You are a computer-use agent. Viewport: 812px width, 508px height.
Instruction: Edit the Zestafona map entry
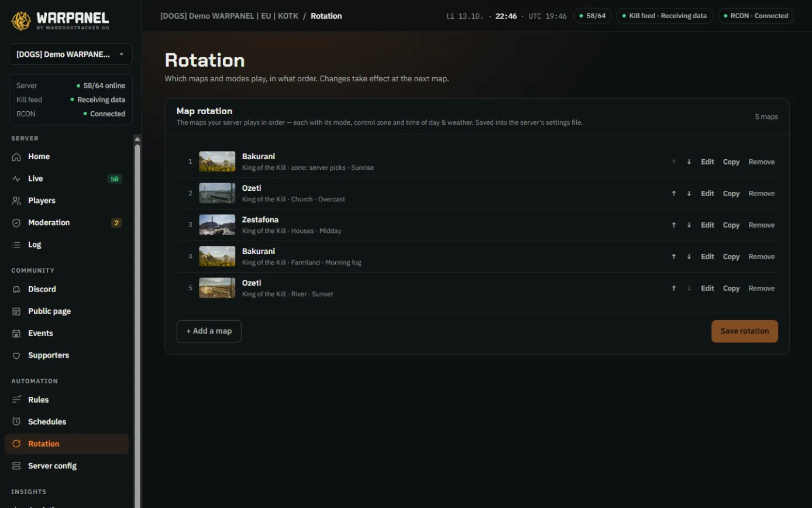pos(708,225)
